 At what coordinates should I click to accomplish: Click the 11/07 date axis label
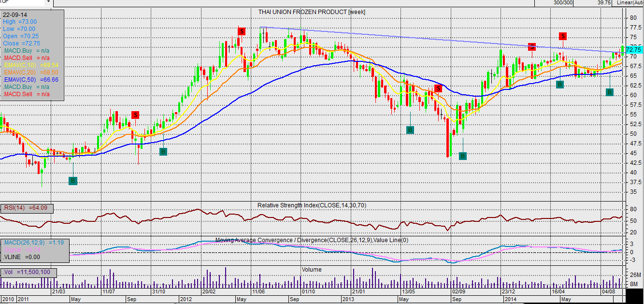[108, 292]
